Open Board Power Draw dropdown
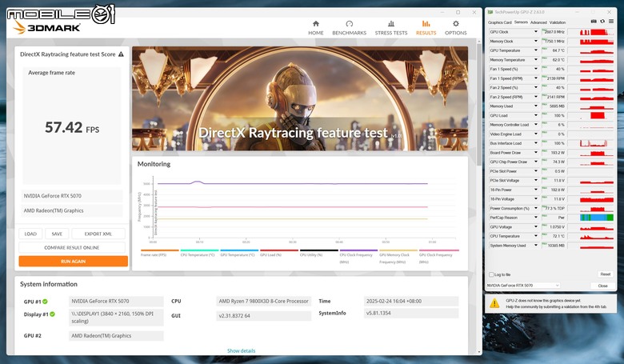624x364 pixels. [536, 152]
